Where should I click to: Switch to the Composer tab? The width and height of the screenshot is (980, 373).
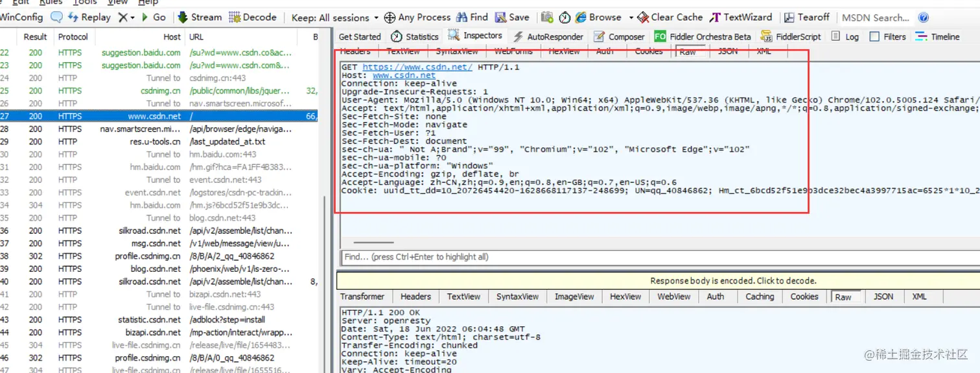pos(619,37)
